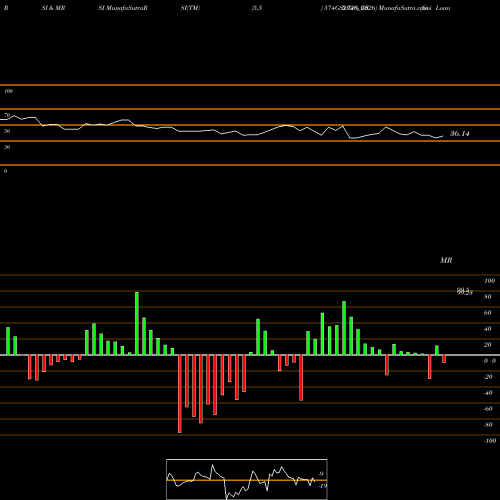Screen dimensions: 500x500
Task: Click the longest red MR histogram bar
Action: [x=180, y=394]
